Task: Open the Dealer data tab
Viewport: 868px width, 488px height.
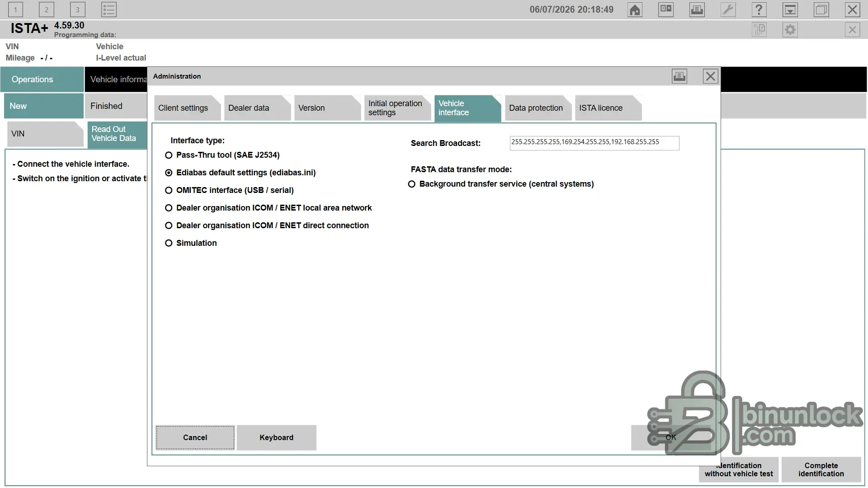Action: click(257, 108)
